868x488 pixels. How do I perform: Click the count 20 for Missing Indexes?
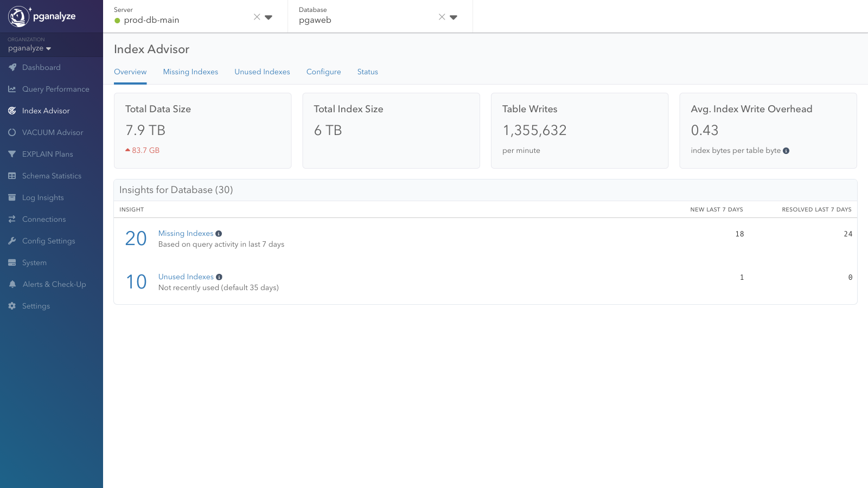click(136, 239)
